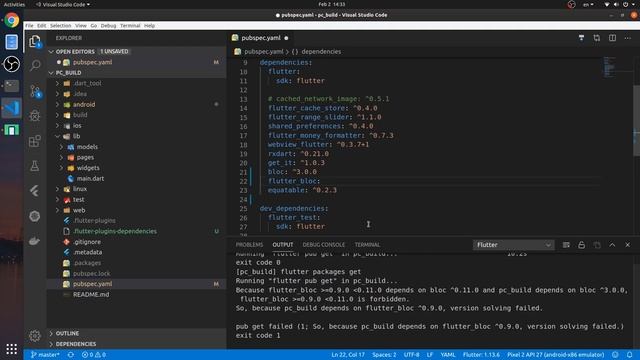Close the output panel
The width and height of the screenshot is (640, 360).
coord(628,245)
